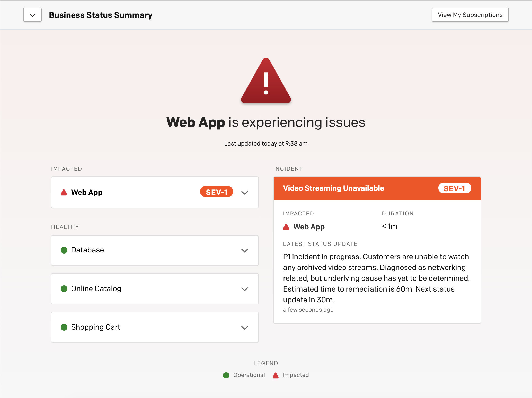The image size is (532, 398).
Task: Open Video Streaming Unavailable incident header
Action: (333, 188)
